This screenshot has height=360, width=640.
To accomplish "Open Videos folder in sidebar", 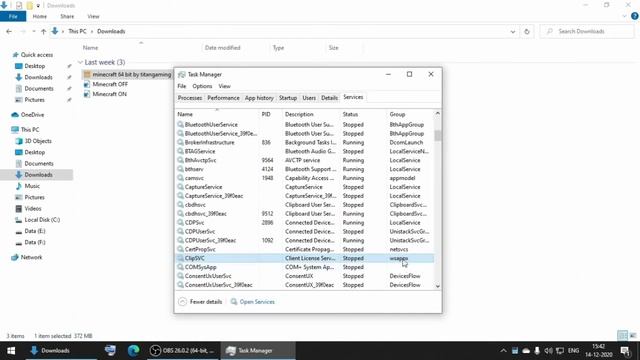I will (x=28, y=208).
